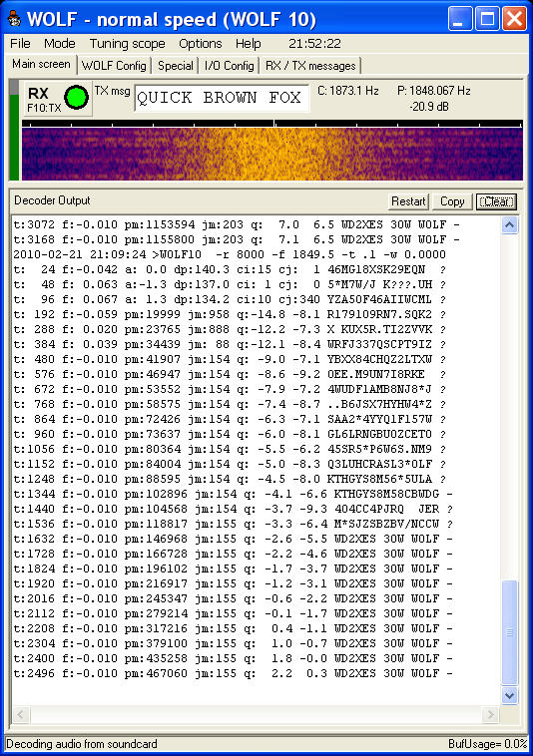
Task: Click the scroll down arrow of decoder output
Action: (510, 695)
